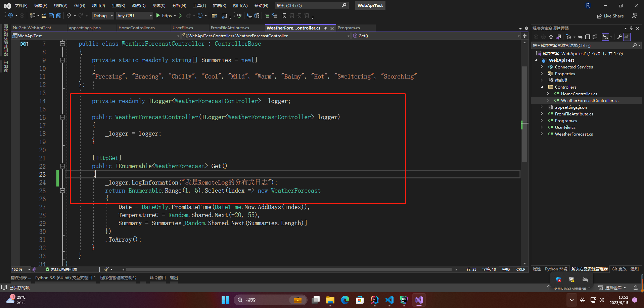Screen dimensions: 644x308
Task: Start debugging with the green https button
Action: 164,16
